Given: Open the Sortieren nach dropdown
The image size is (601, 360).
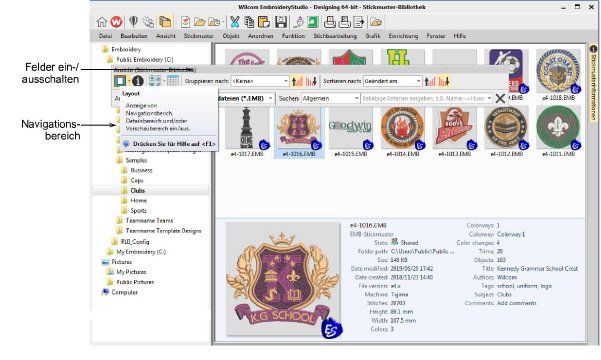Looking at the screenshot, I should 392,81.
